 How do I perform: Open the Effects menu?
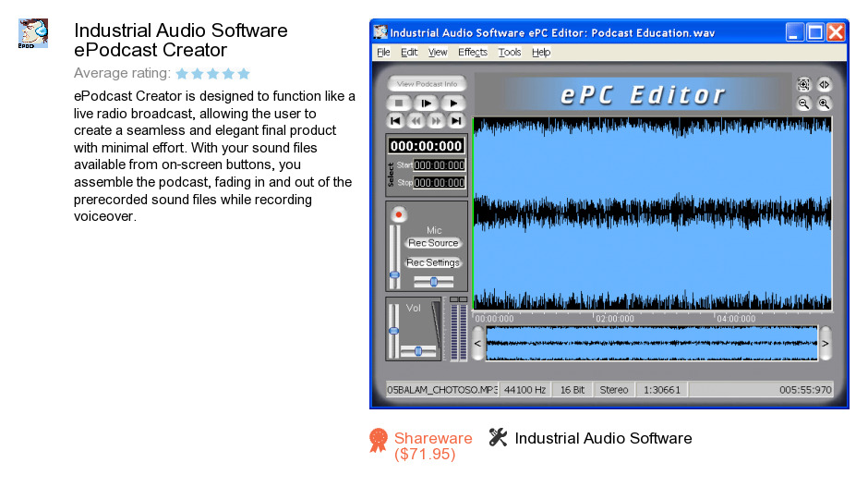click(x=473, y=52)
